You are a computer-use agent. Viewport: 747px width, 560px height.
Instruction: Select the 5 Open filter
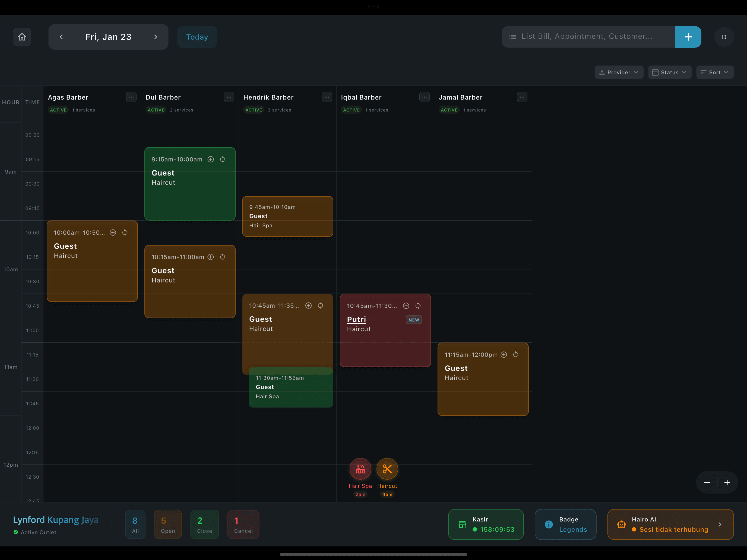(167, 524)
